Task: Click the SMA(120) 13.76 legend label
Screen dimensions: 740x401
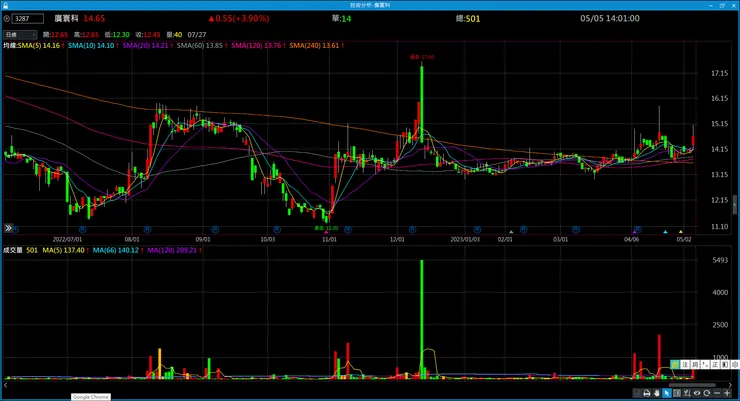Action: coord(256,45)
